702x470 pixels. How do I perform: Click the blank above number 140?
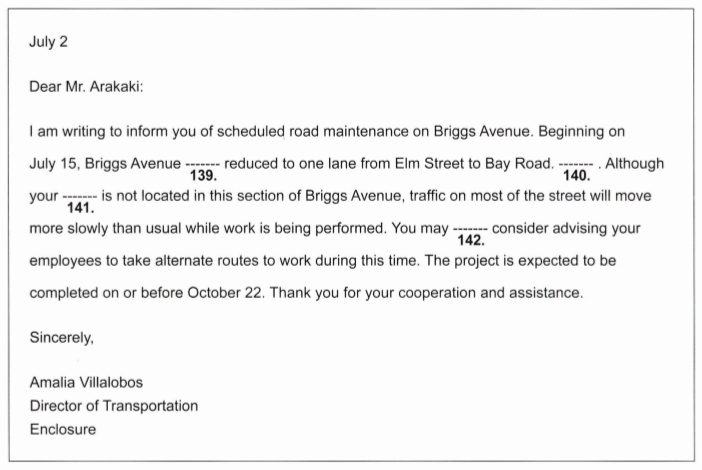pos(576,163)
